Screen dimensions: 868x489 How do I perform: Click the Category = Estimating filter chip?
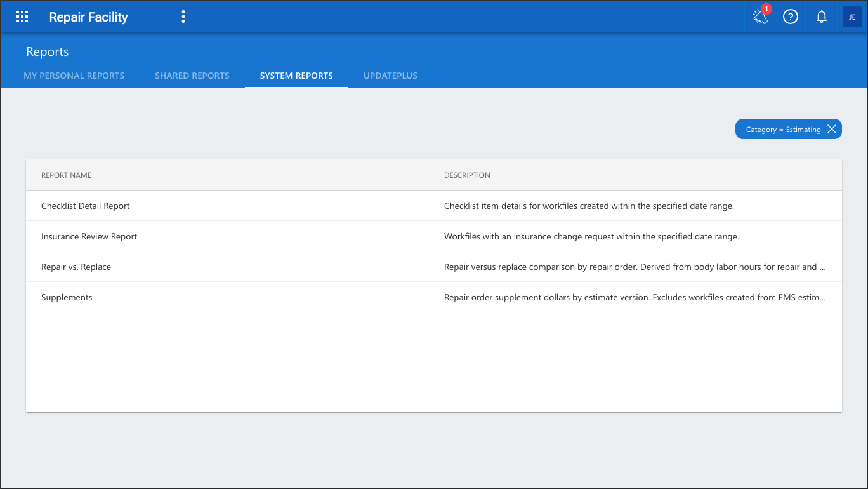(783, 130)
